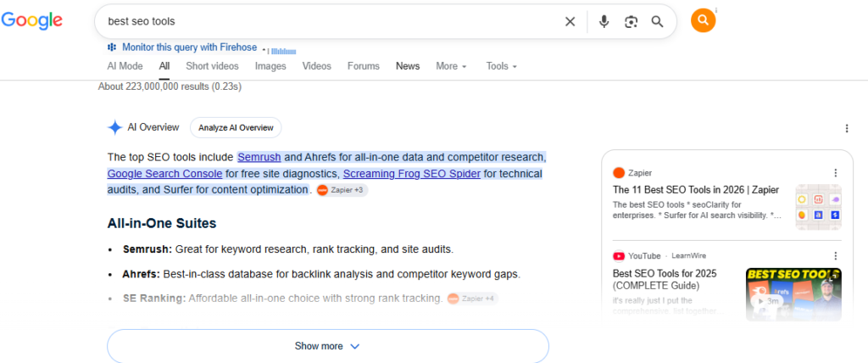This screenshot has width=868, height=363.
Task: Open the three-dot menu on Zapier card
Action: coord(836,172)
